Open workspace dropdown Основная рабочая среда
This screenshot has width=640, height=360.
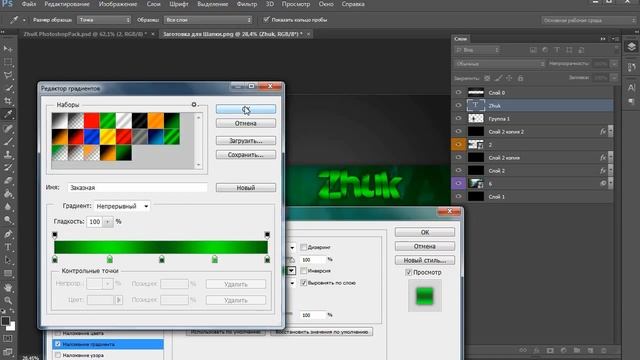589,20
